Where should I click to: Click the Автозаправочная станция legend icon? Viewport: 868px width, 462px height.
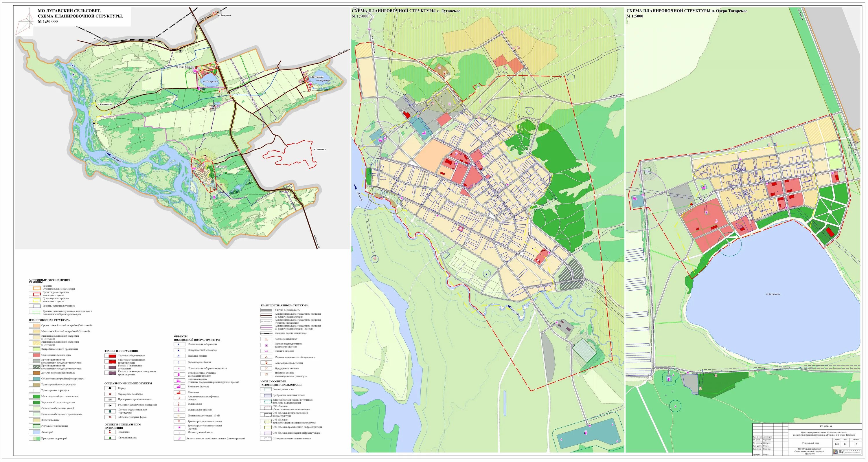click(x=266, y=363)
